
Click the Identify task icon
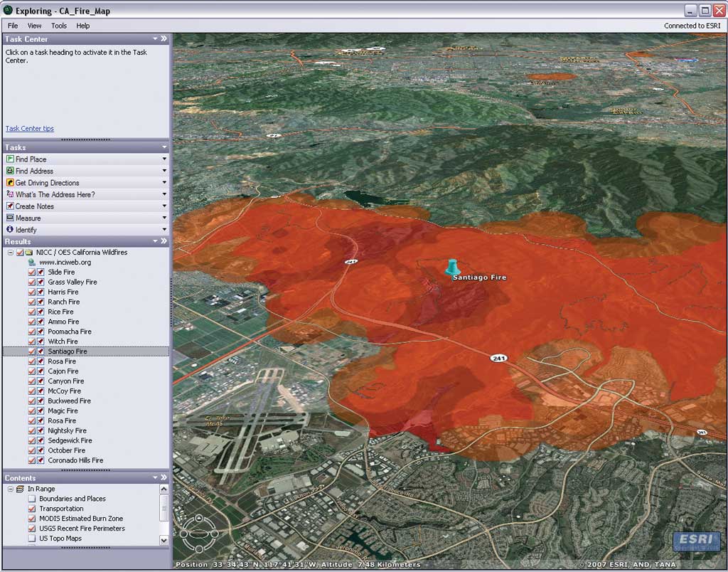point(10,230)
